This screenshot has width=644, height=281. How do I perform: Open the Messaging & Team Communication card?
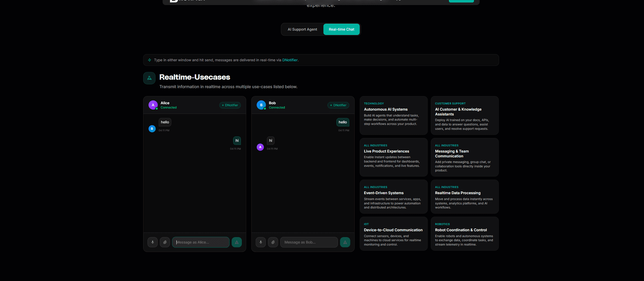pos(465,157)
